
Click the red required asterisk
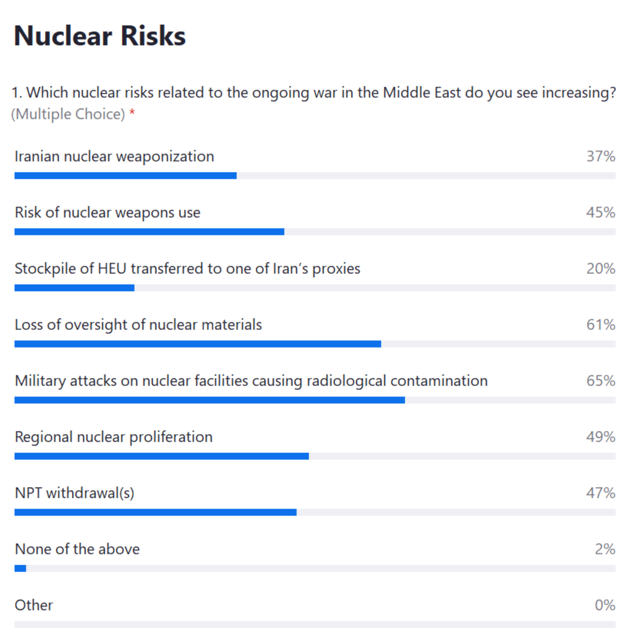coord(132,113)
